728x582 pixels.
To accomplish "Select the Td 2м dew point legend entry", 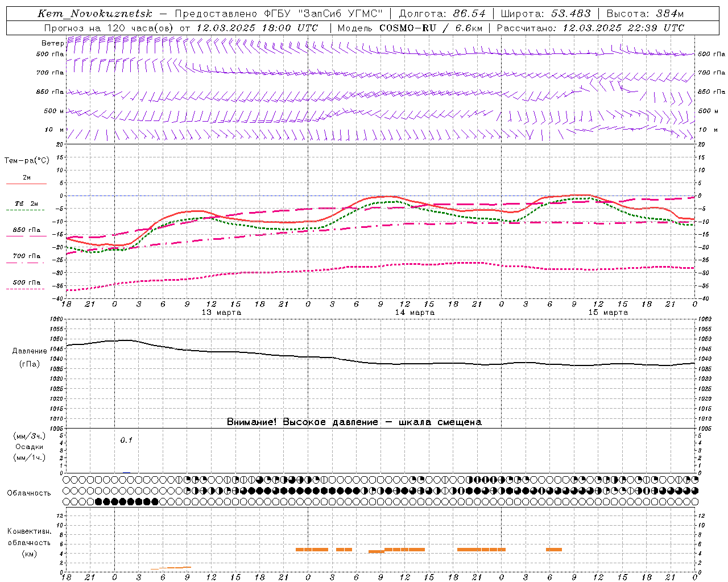I will (26, 203).
